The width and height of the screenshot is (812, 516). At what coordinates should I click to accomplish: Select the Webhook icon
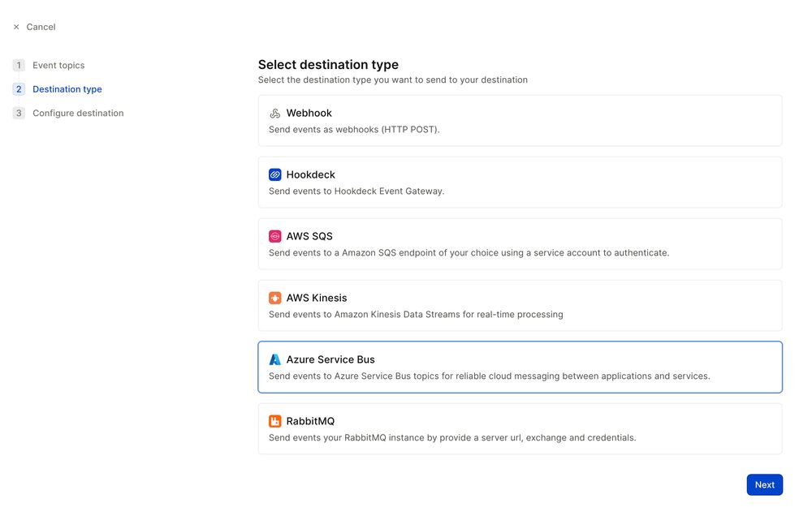coord(275,114)
